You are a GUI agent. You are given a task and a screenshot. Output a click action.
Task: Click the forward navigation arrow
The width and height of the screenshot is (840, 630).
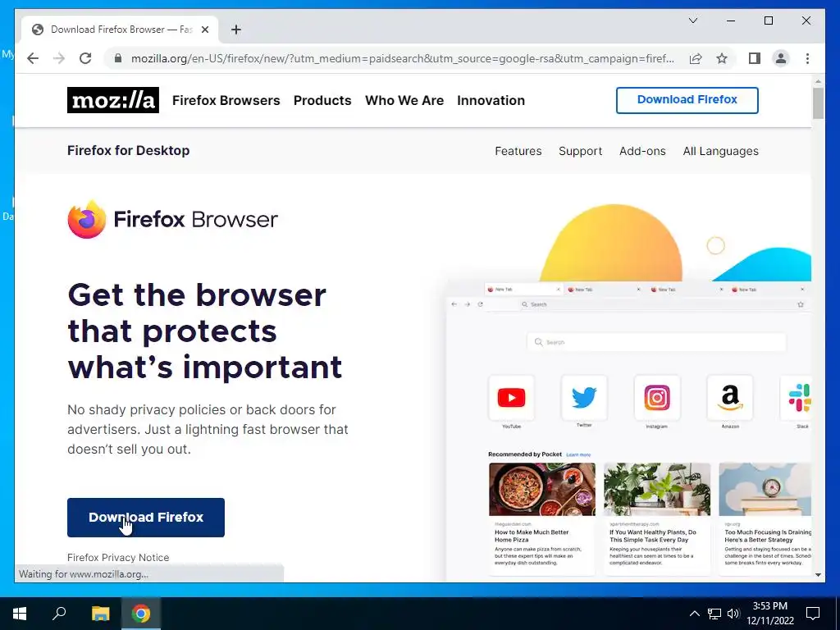tap(59, 58)
